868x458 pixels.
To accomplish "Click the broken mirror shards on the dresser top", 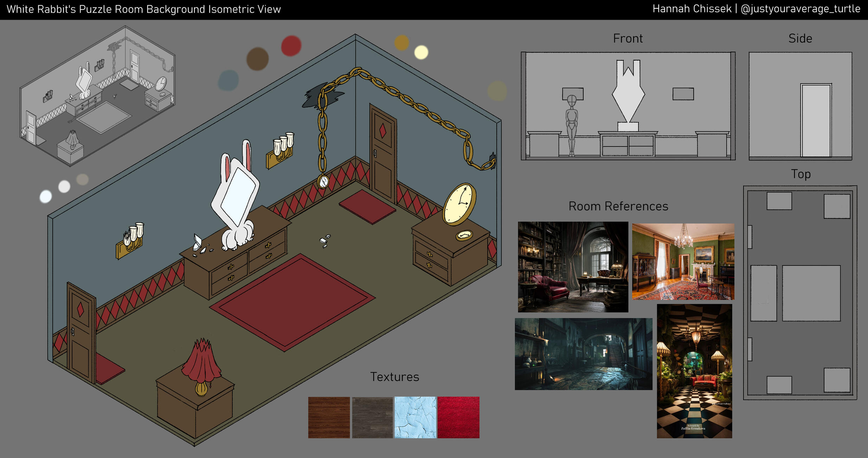I will 202,245.
